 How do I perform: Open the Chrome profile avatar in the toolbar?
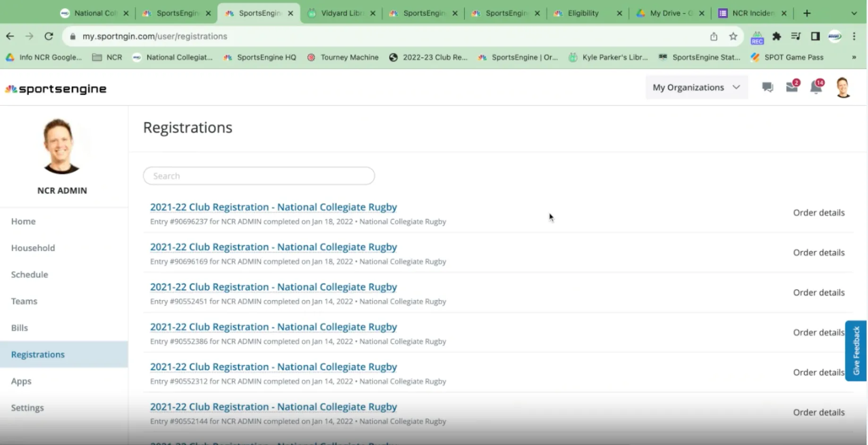834,36
